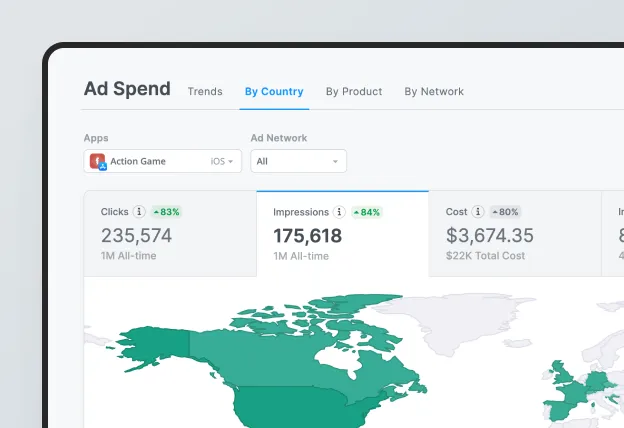Click Spain on the map
The width and height of the screenshot is (624, 428).
click(x=561, y=410)
